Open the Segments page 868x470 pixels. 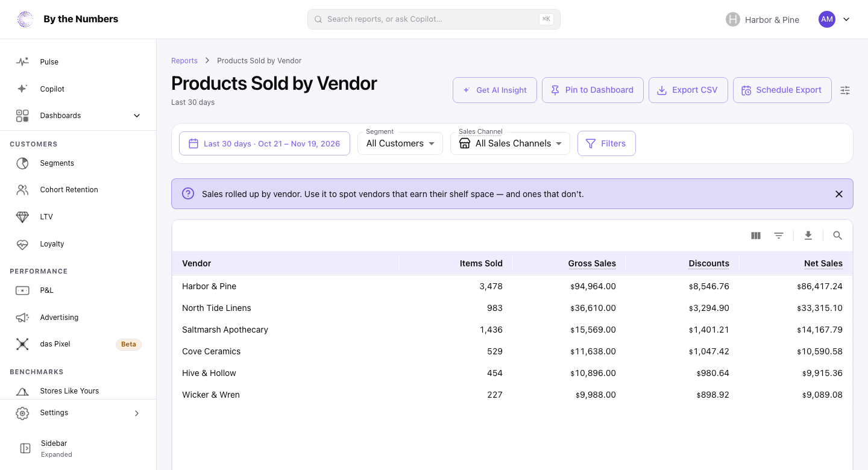78,163
